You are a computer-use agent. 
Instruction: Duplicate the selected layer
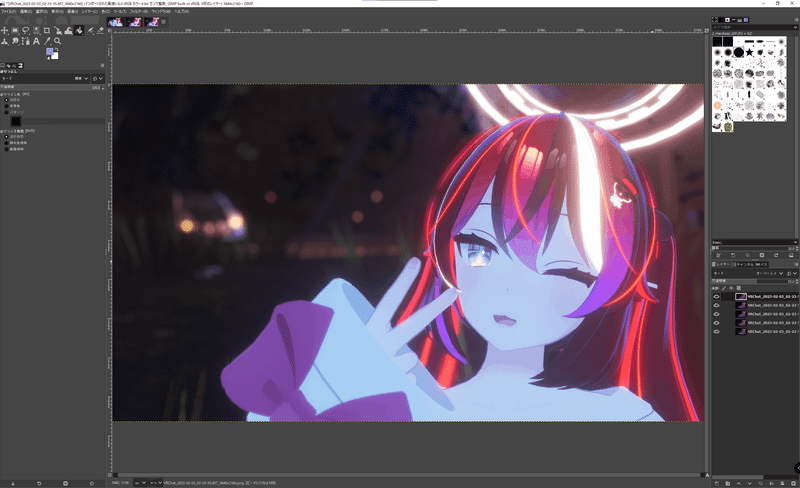click(x=760, y=483)
